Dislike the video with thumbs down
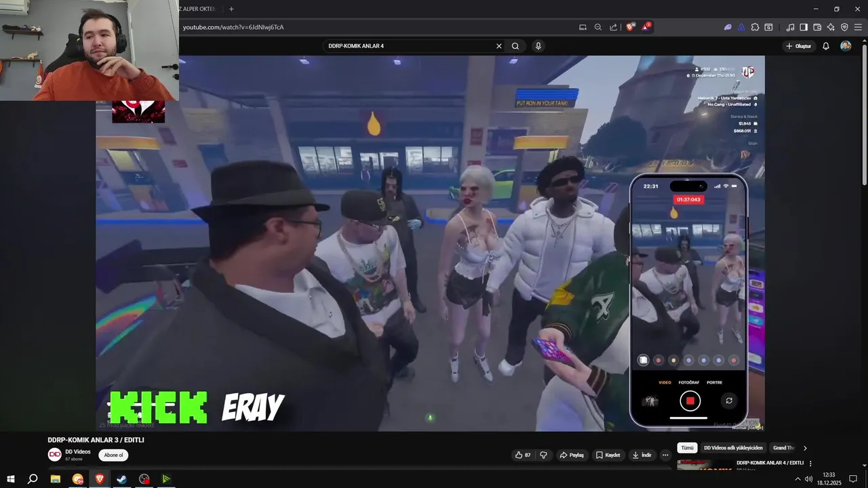This screenshot has width=868, height=488. coord(543,455)
